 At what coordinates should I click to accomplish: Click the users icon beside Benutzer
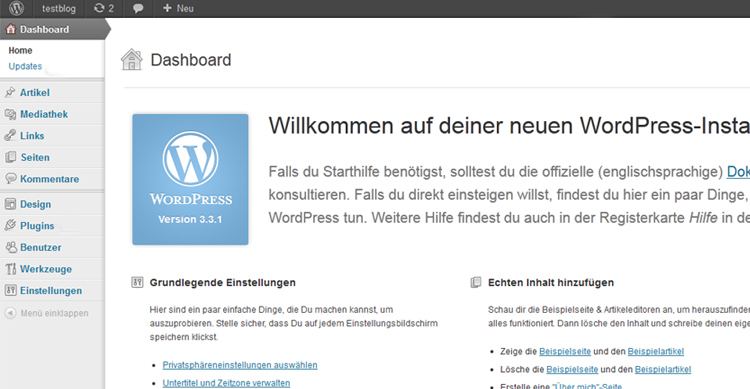[11, 247]
